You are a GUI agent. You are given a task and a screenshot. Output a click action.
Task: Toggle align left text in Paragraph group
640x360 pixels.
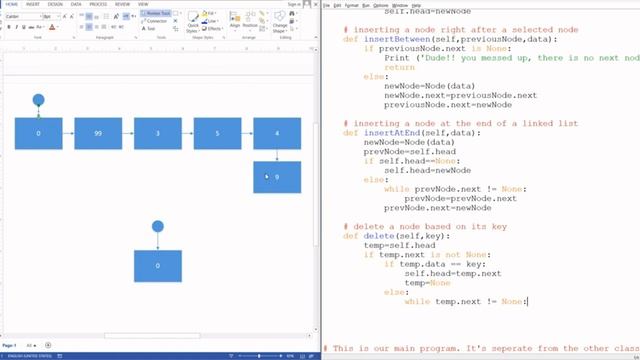point(81,27)
